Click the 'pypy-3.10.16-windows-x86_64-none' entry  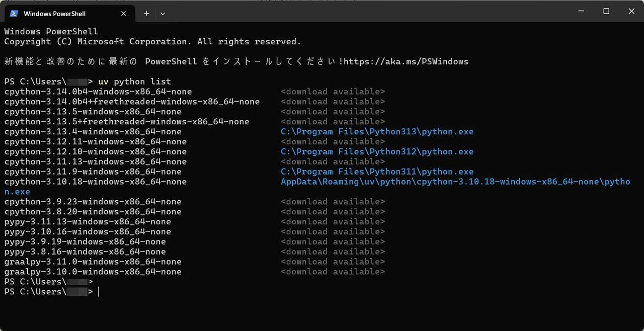(x=88, y=232)
